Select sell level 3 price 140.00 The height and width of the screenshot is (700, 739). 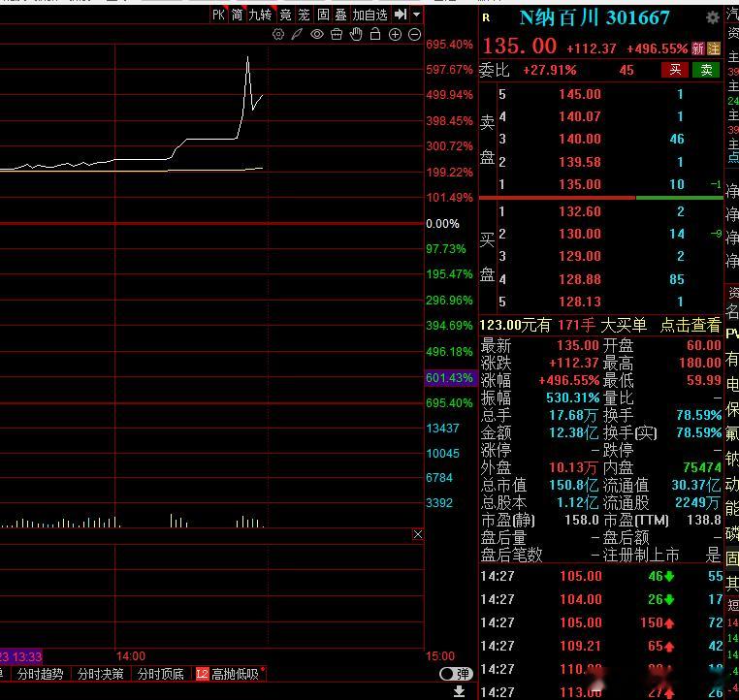tap(580, 139)
